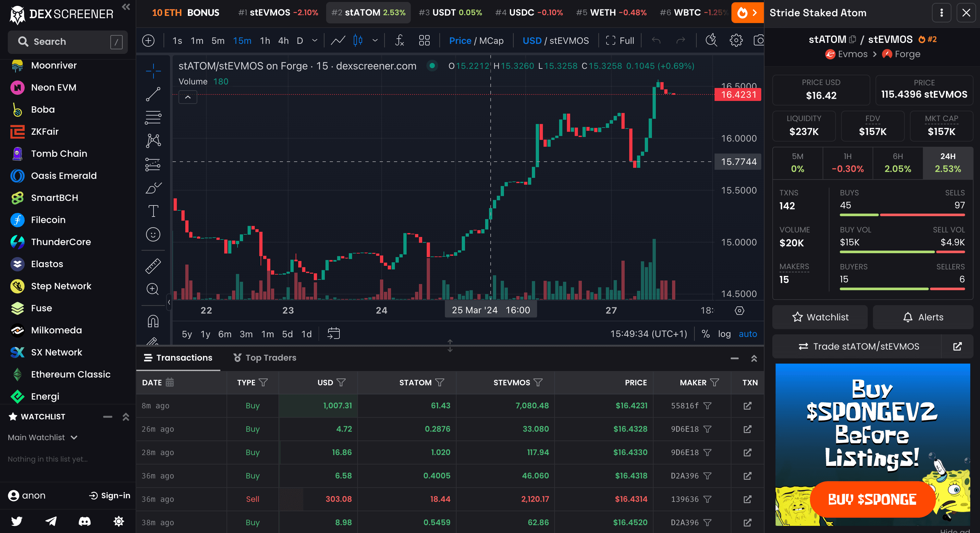
Task: Open the chart alert clock icon
Action: [711, 41]
